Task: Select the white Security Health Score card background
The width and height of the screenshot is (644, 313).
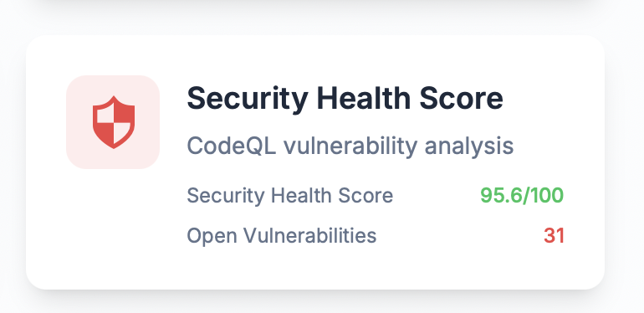Action: coord(315,162)
